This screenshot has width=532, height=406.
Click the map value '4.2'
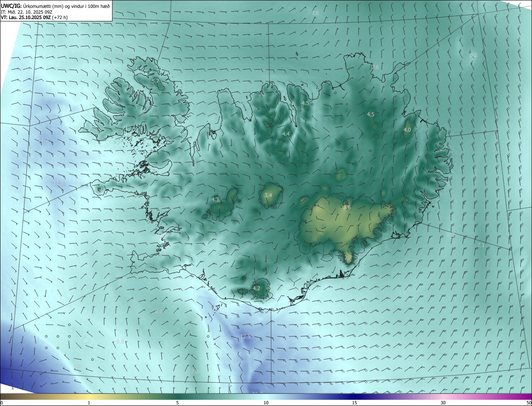(x=256, y=288)
